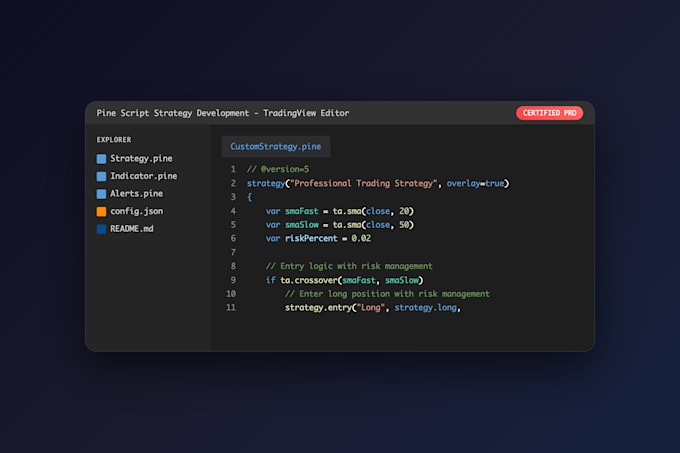Click the window title bar text

click(x=222, y=113)
